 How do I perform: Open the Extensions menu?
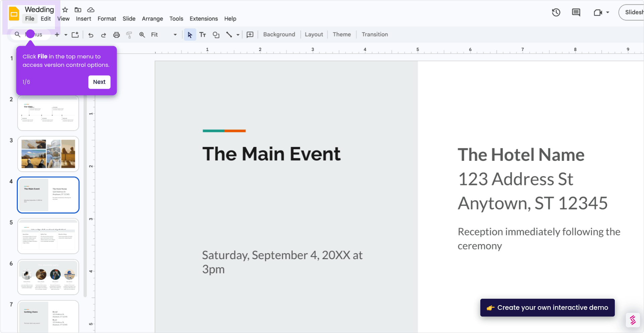click(204, 19)
